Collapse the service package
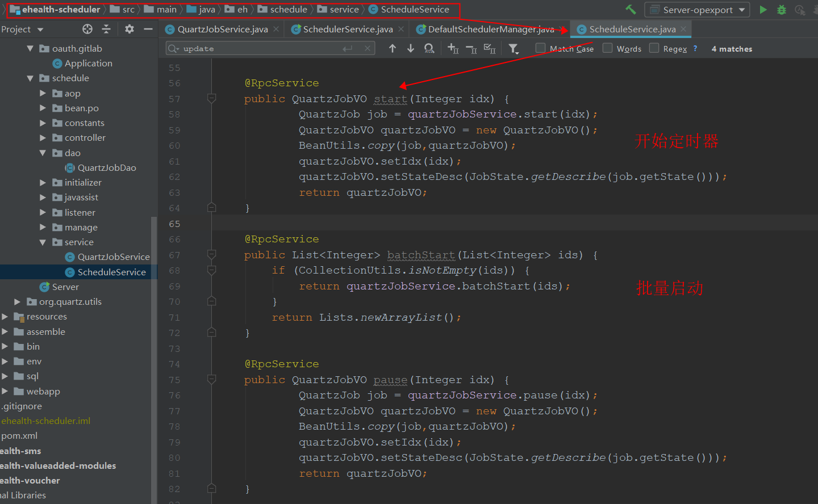 43,242
